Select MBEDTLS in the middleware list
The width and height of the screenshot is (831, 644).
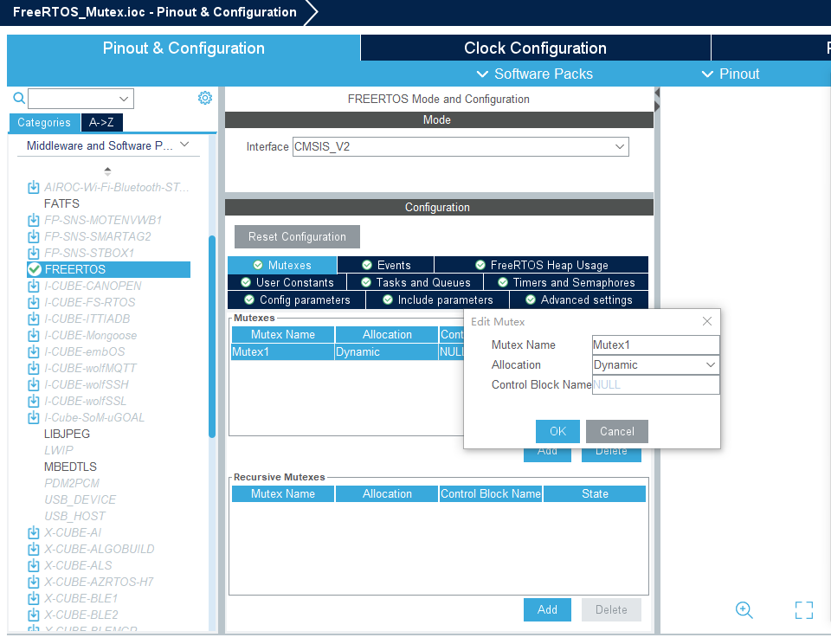70,467
